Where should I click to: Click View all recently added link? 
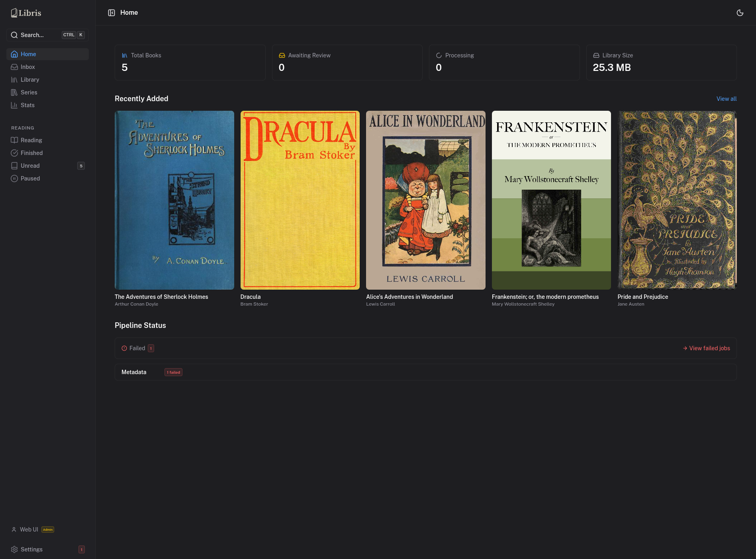(727, 99)
